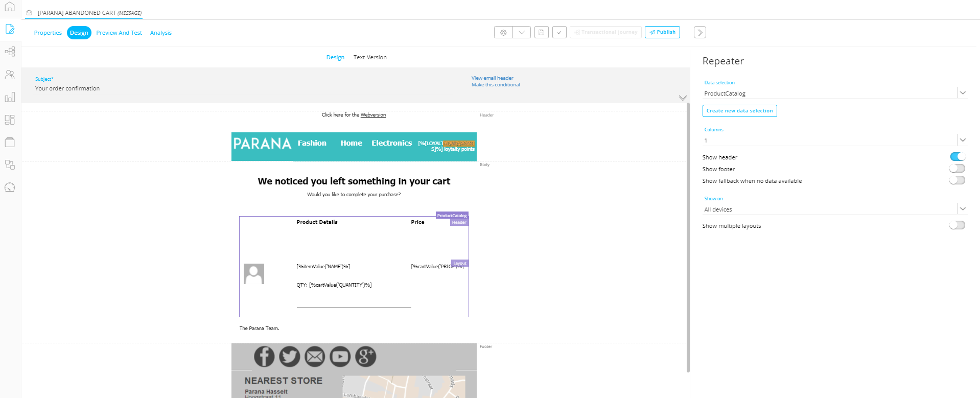Enable the Show multiple layouts toggle
This screenshot has height=398, width=980.
pos(957,225)
